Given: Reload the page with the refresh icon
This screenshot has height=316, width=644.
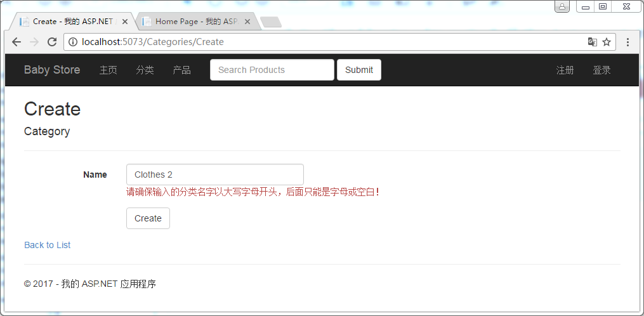Looking at the screenshot, I should (52, 42).
